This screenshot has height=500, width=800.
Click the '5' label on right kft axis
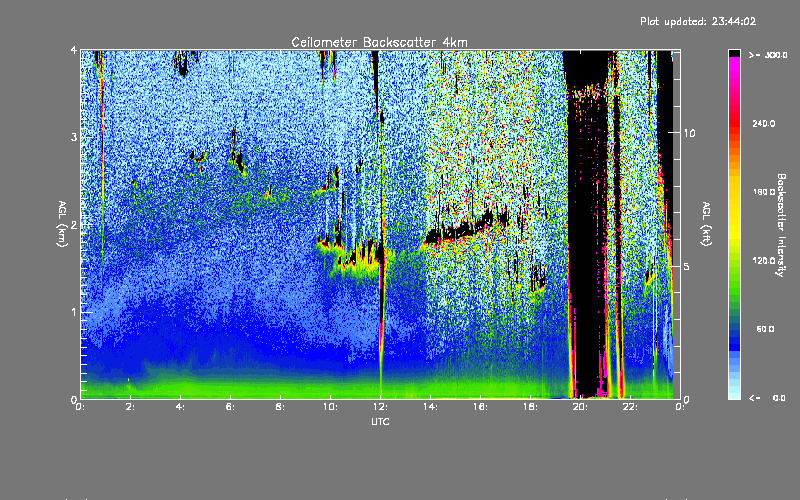click(x=687, y=266)
